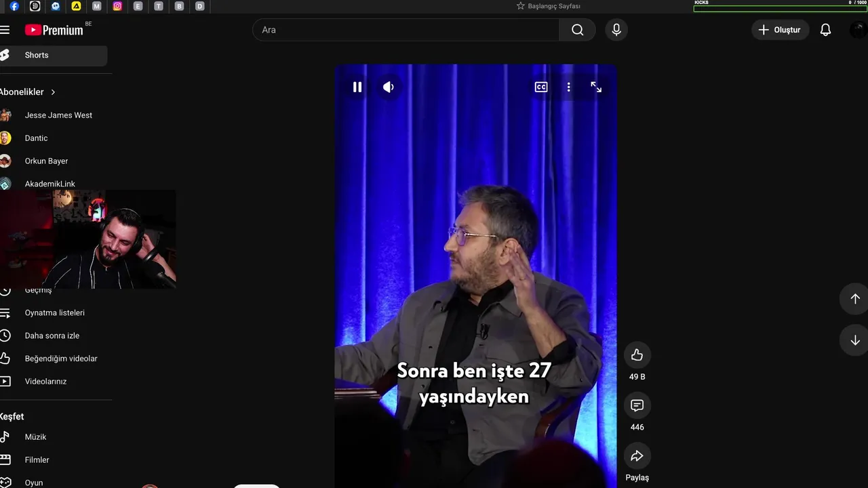The image size is (868, 488).
Task: Open the three-dot more options on the Short
Action: (568, 87)
